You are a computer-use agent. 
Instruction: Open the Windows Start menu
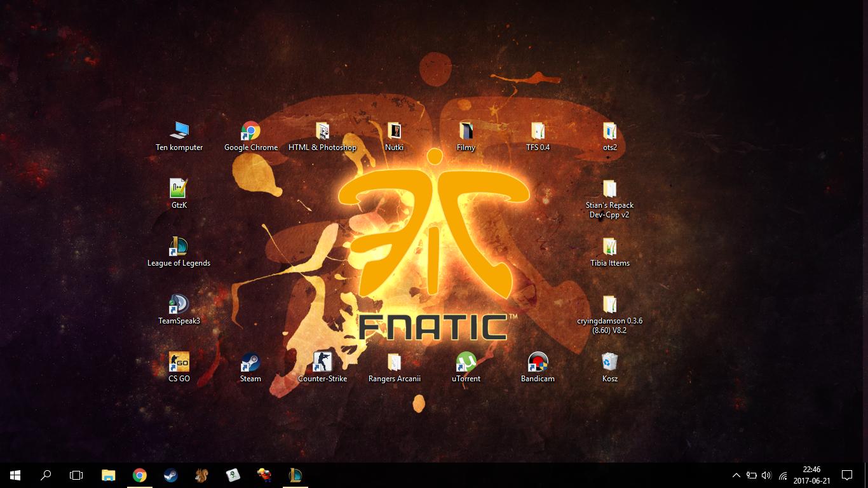click(15, 475)
